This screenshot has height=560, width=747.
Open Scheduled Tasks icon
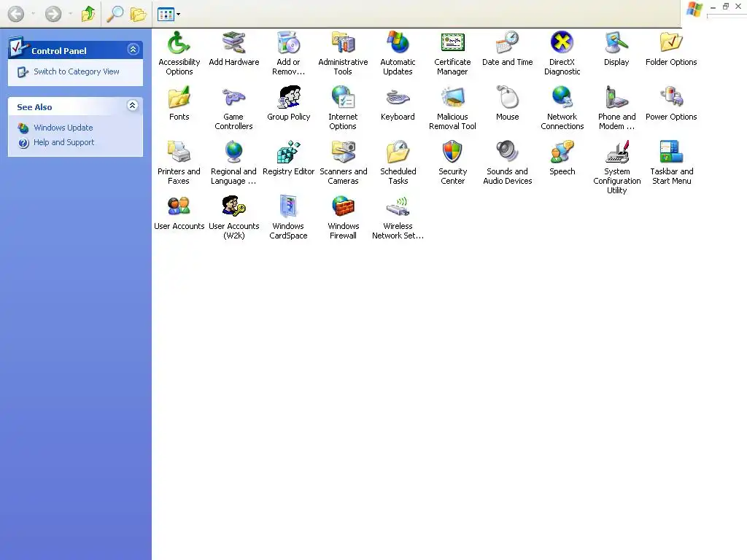coord(398,152)
